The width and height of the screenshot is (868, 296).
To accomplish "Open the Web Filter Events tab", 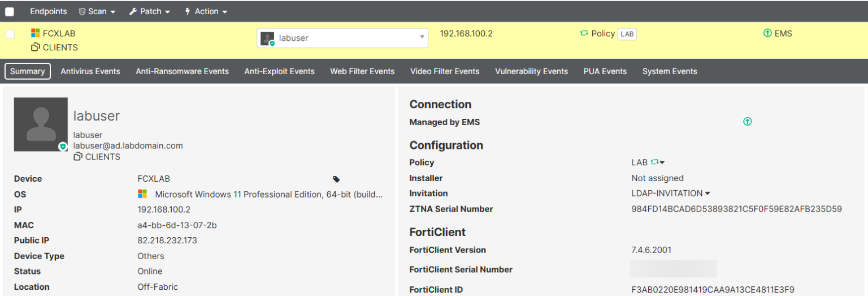I will (x=362, y=71).
